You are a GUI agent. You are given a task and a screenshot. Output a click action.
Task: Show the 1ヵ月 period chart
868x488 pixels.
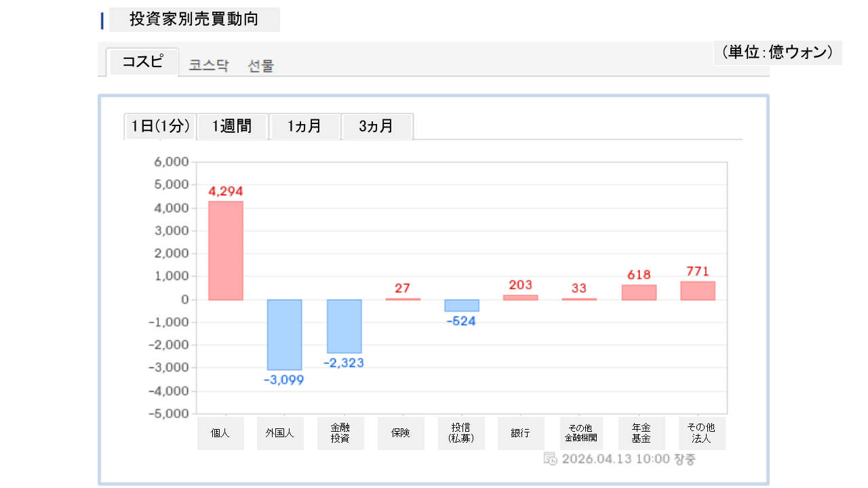[x=304, y=126]
